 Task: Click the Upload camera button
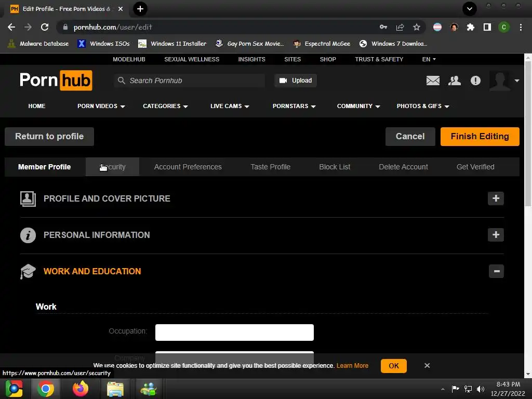[296, 81]
